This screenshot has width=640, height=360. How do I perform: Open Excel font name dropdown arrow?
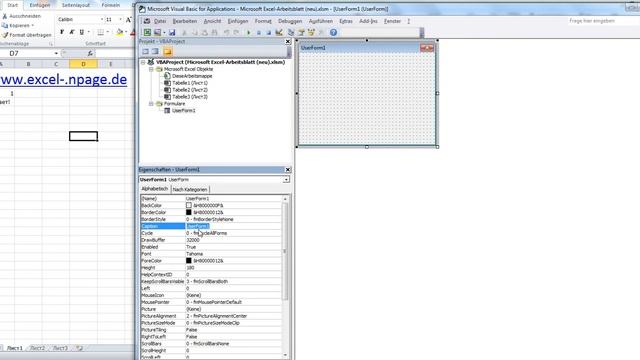(102, 19)
